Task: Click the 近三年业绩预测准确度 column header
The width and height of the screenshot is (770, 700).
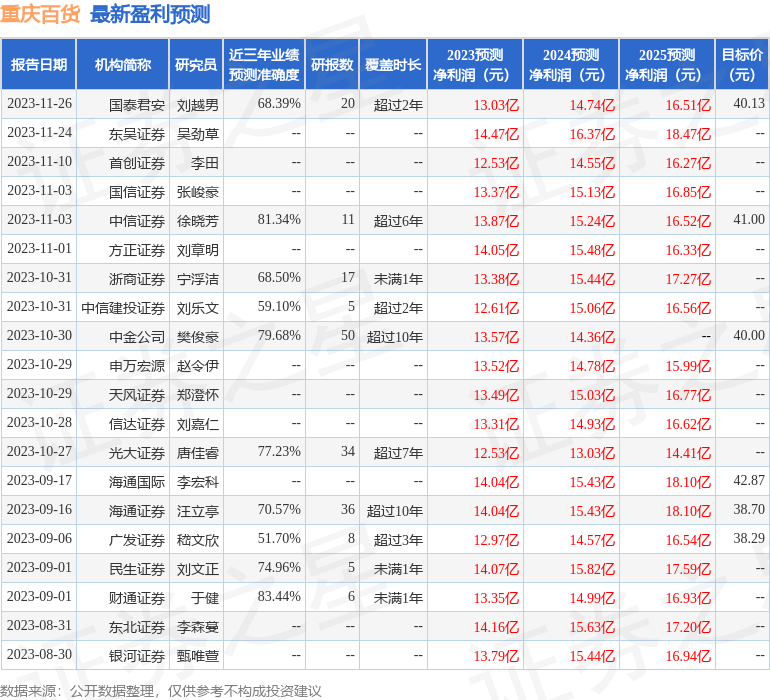Action: tap(264, 64)
